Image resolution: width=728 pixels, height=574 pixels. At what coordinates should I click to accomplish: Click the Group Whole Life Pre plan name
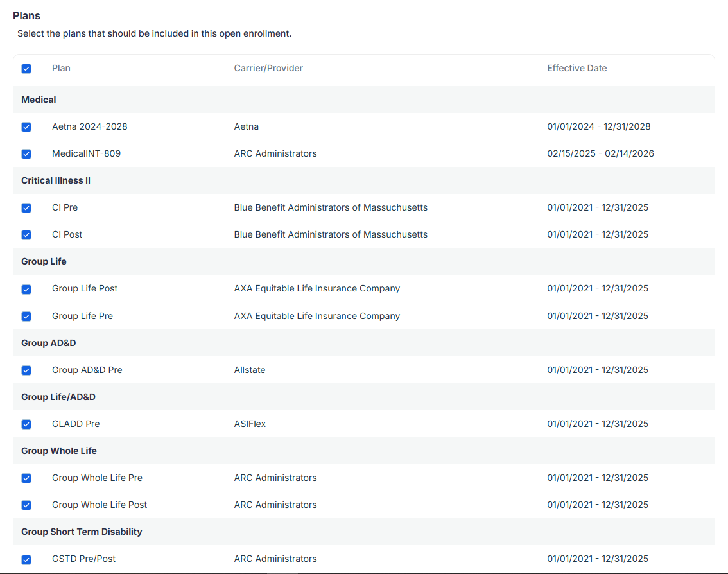[x=98, y=478]
